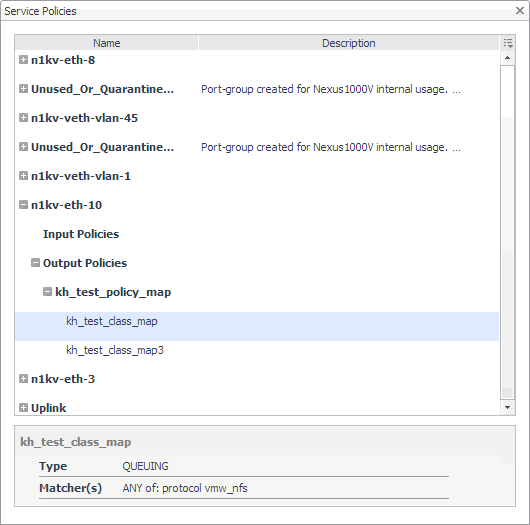Click the Type field label
530x525 pixels.
pos(53,466)
